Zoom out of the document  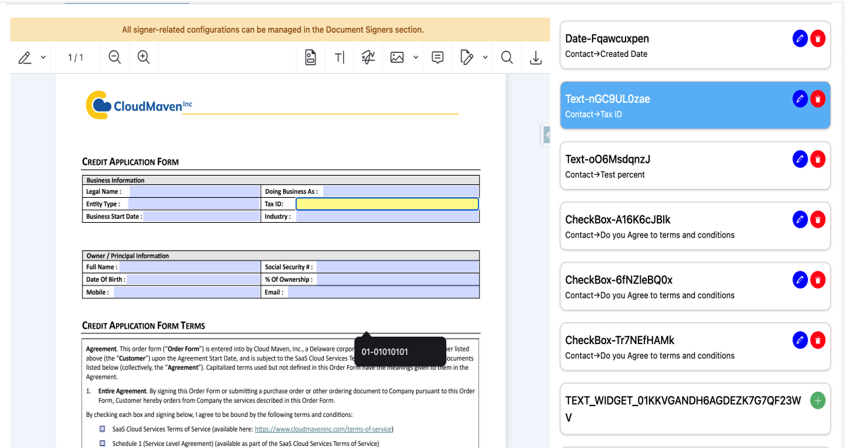(114, 57)
